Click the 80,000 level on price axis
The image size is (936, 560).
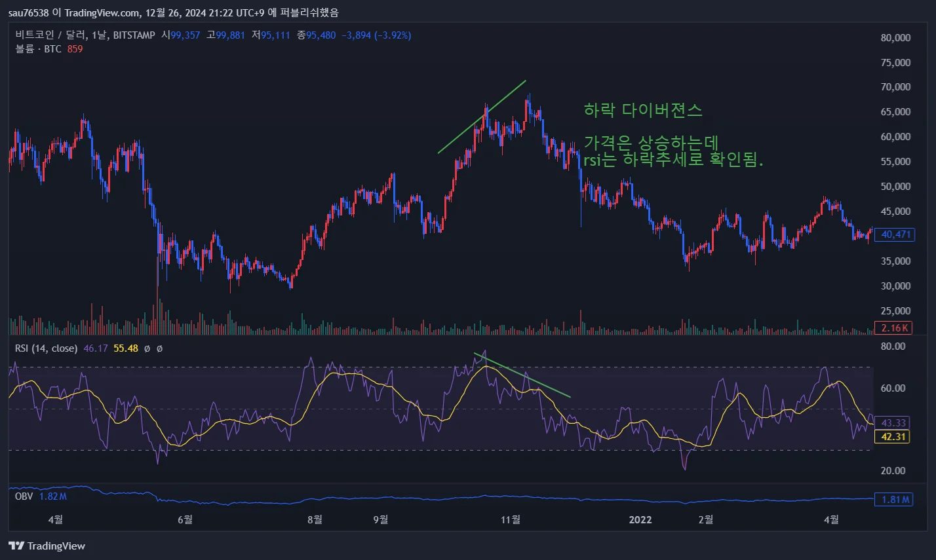(894, 38)
